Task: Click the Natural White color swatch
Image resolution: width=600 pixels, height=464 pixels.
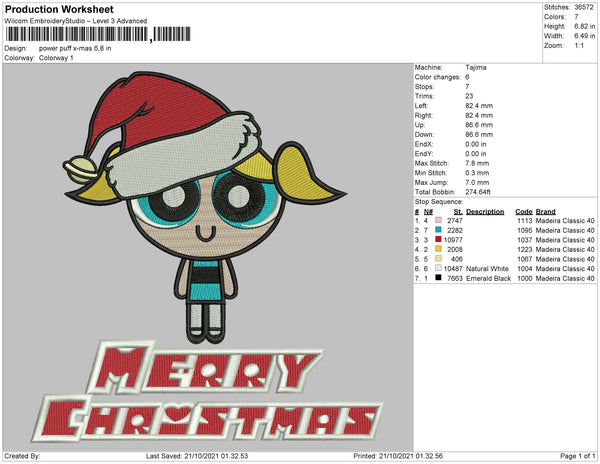Action: (438, 268)
